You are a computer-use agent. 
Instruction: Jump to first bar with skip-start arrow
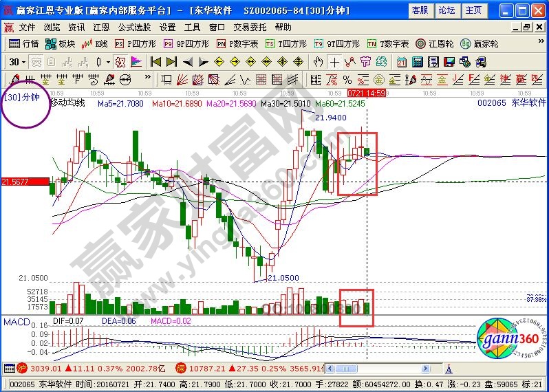click(155, 62)
